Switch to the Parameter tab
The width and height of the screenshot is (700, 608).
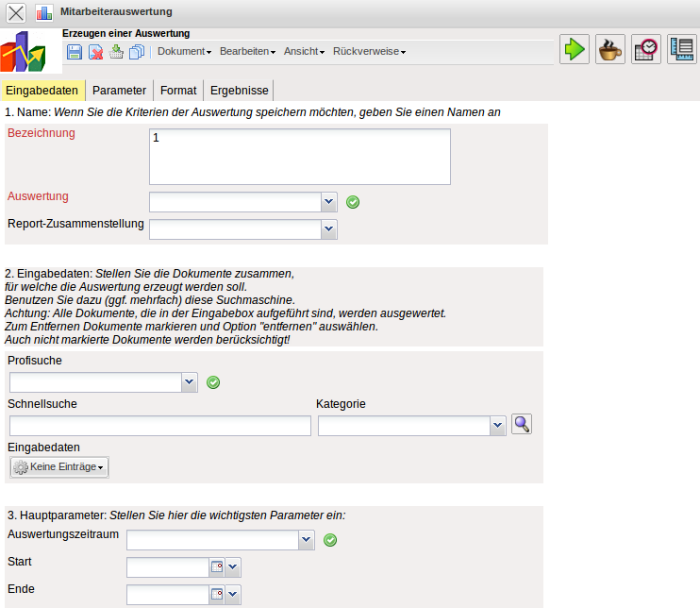tap(119, 91)
